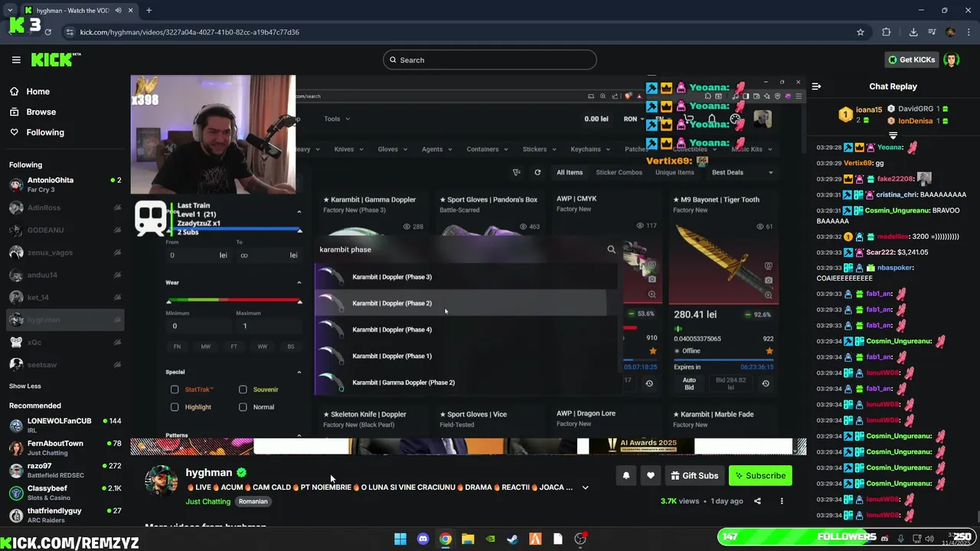Click the Auto Bid button
980x551 pixels.
coord(689,383)
